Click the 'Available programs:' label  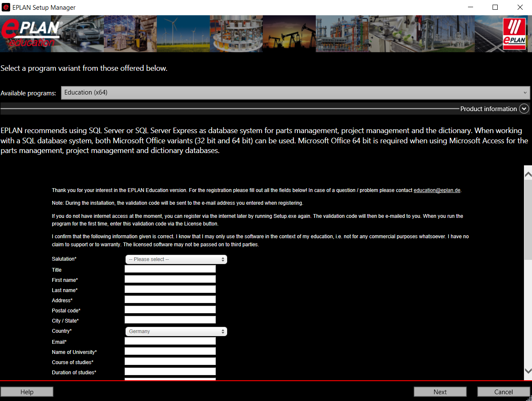(x=28, y=93)
